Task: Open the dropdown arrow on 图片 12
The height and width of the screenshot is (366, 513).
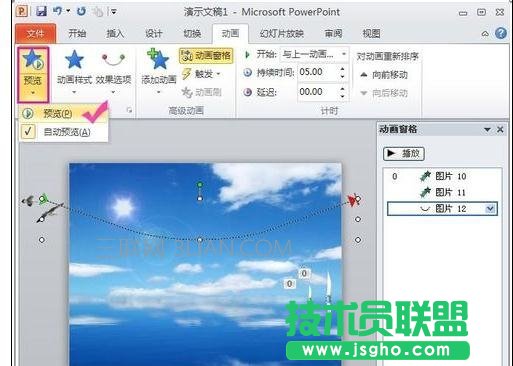Action: [x=490, y=209]
